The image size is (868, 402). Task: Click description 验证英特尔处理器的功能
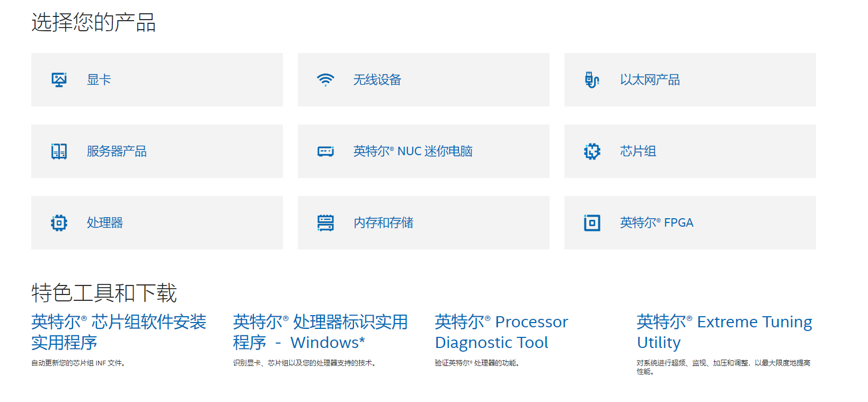[x=477, y=363]
